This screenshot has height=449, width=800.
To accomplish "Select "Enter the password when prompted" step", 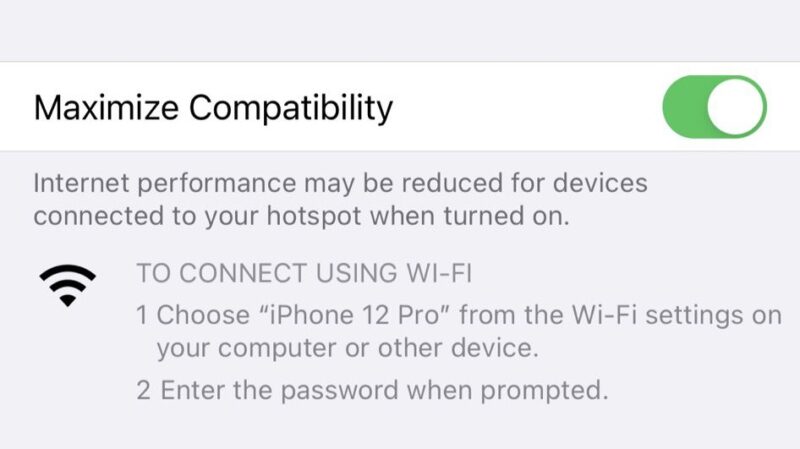I will 384,391.
